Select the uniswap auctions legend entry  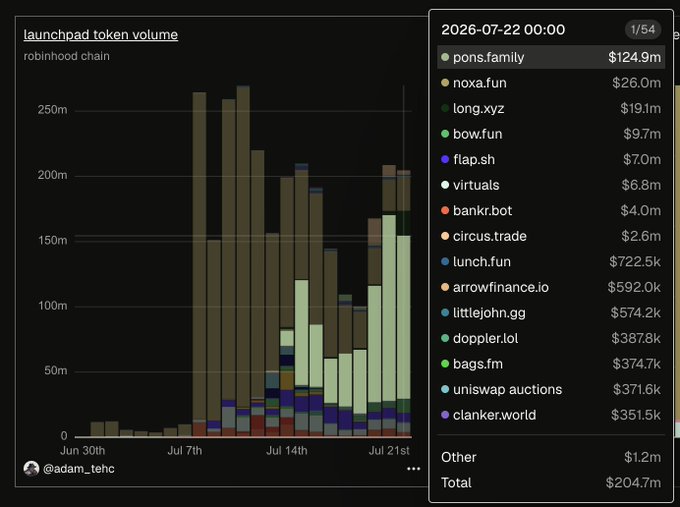551,390
